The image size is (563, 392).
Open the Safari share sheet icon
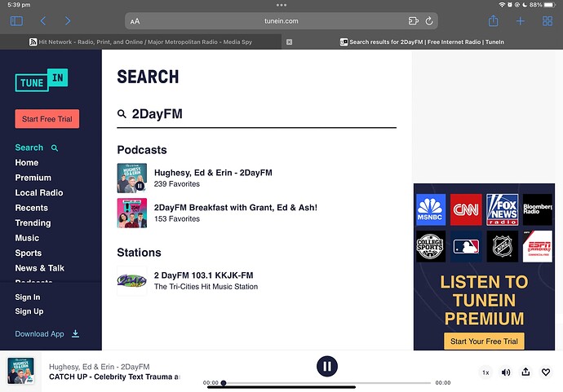pos(494,21)
